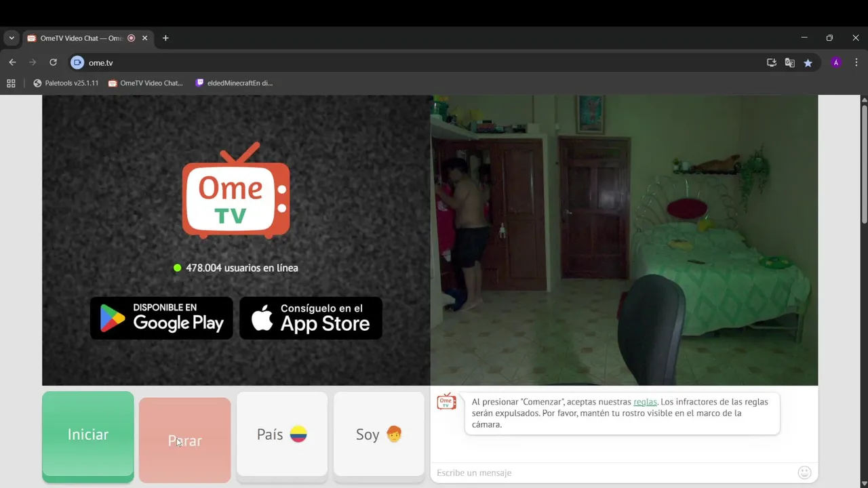This screenshot has width=868, height=488.
Task: Click the page vertical scrollbar
Action: pos(864,163)
